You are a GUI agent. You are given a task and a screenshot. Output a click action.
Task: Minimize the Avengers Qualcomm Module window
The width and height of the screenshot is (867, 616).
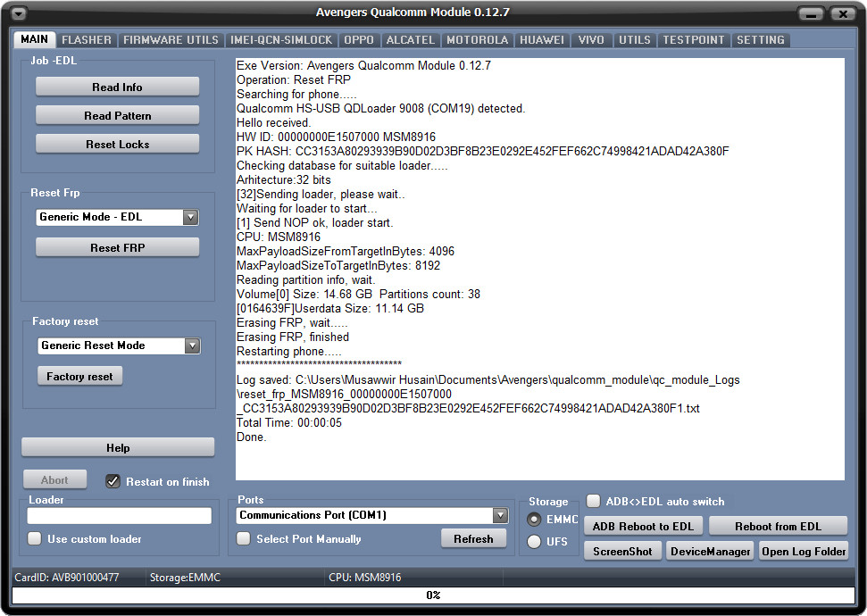[x=811, y=13]
